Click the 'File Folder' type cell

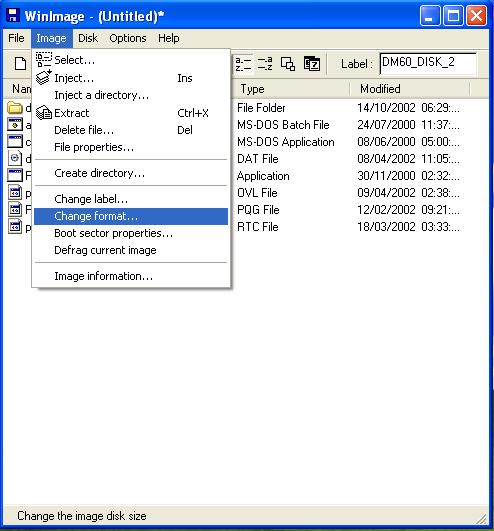point(261,108)
